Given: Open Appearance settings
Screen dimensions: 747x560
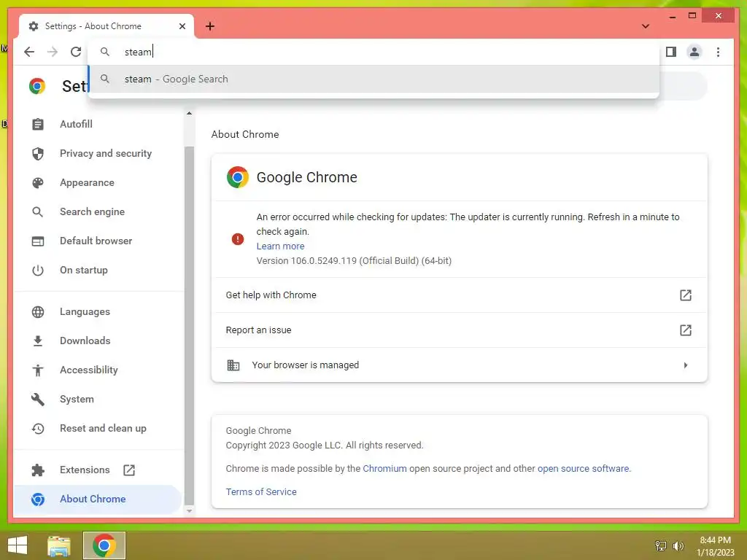Looking at the screenshot, I should click(87, 182).
